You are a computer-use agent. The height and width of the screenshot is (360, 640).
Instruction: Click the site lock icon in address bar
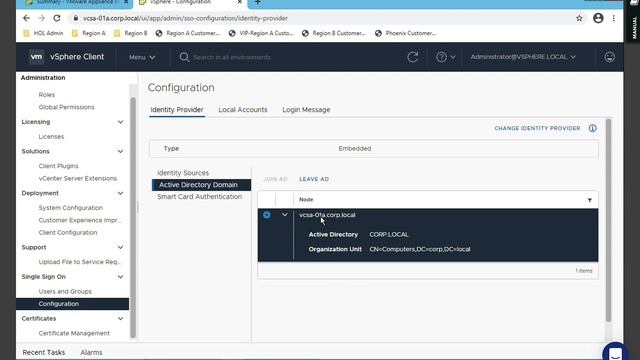pos(76,18)
